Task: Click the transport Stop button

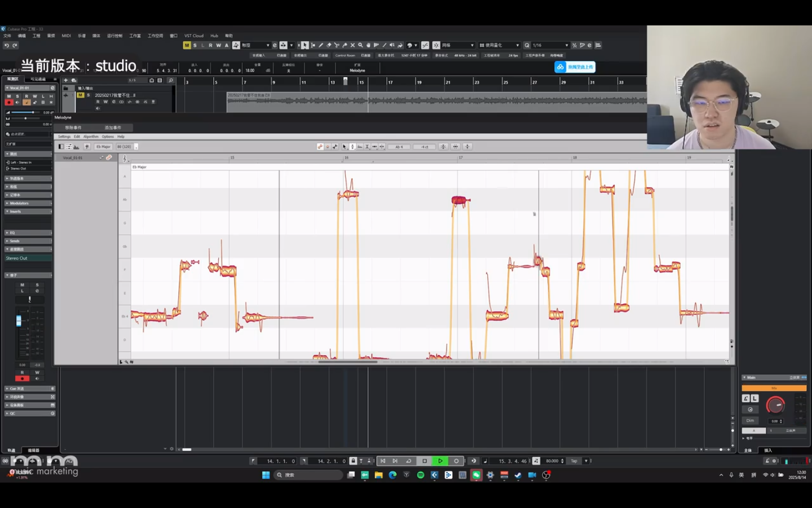Action: click(x=425, y=461)
